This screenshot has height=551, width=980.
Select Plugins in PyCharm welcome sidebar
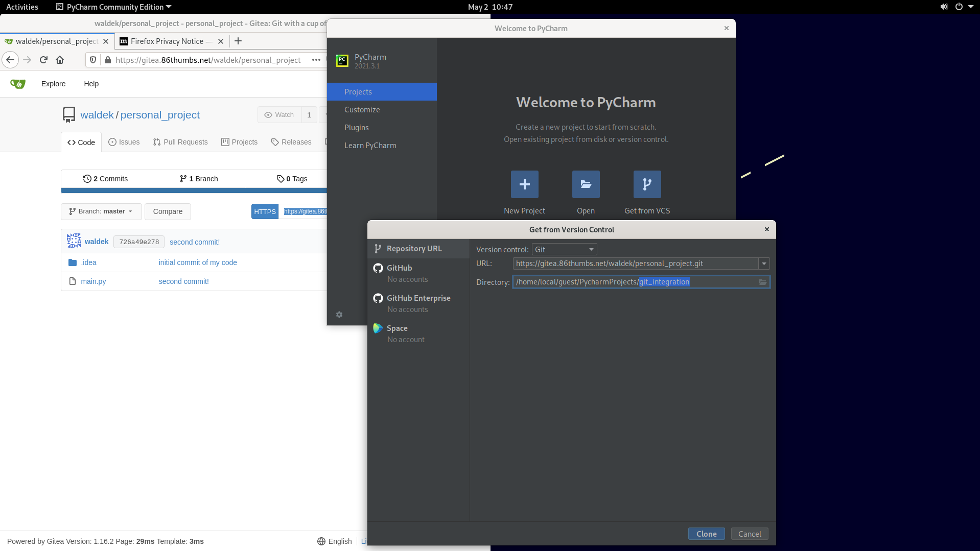point(382,128)
